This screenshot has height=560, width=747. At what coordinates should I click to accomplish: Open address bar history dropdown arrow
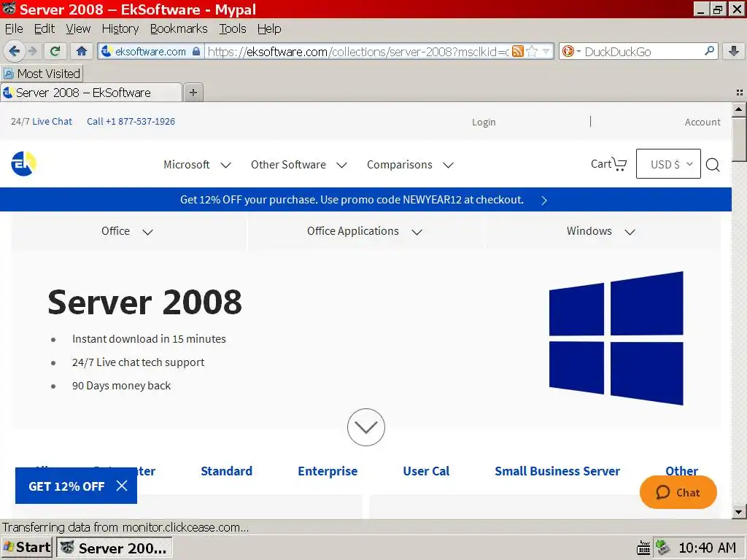click(x=546, y=52)
